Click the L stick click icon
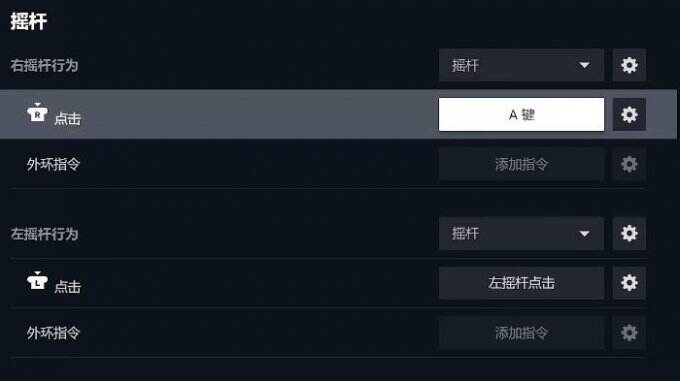This screenshot has width=680, height=381. point(37,281)
